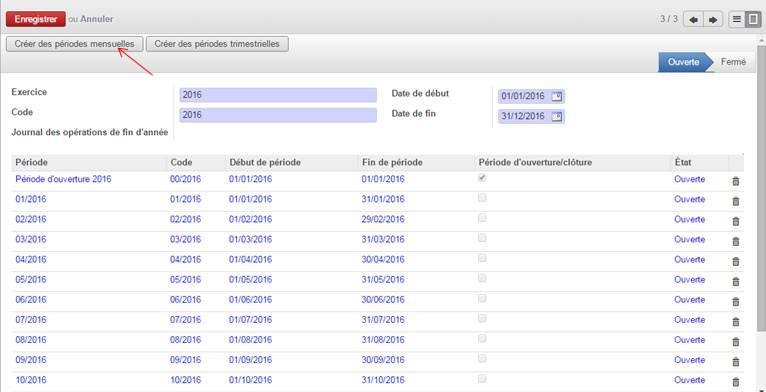Screen dimensions: 766x392
Task: Sort by the Période column header
Action: pos(31,162)
